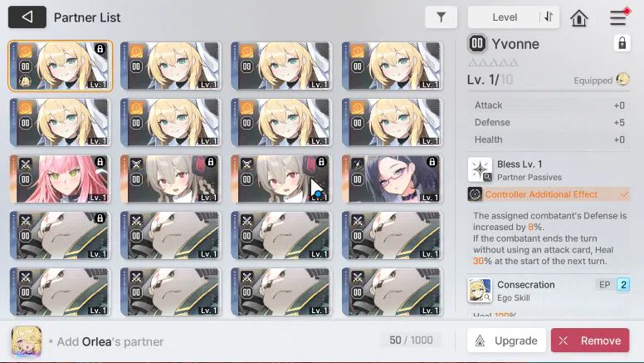Select fourth Yvonne card in second row
The width and height of the screenshot is (644, 363).
tap(393, 122)
